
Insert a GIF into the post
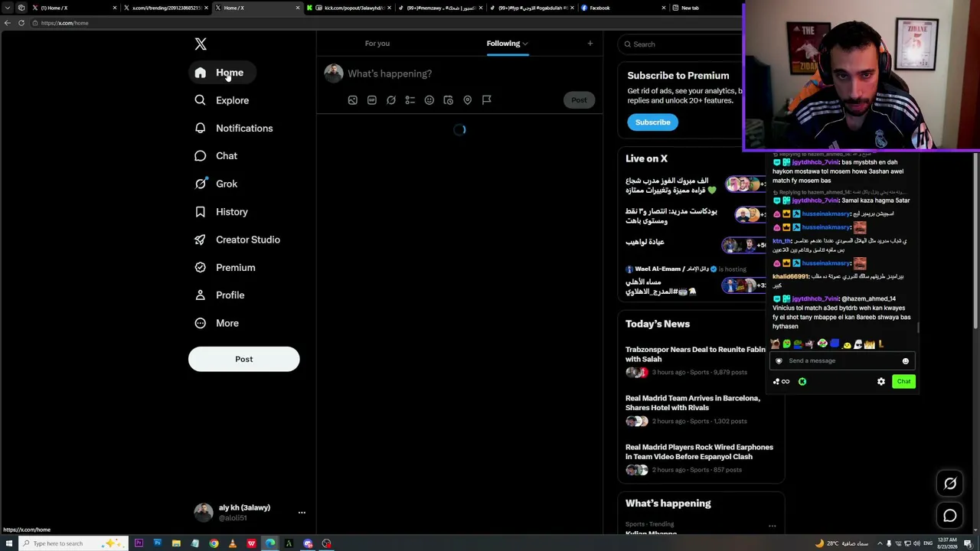(x=371, y=100)
